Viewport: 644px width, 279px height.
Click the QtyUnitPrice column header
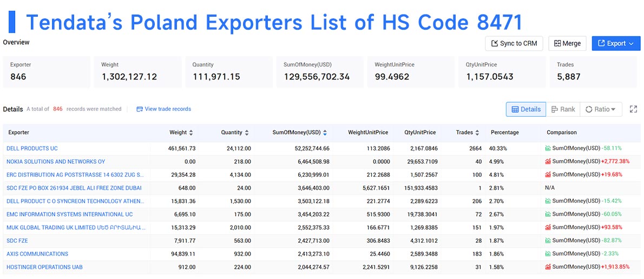(x=420, y=132)
